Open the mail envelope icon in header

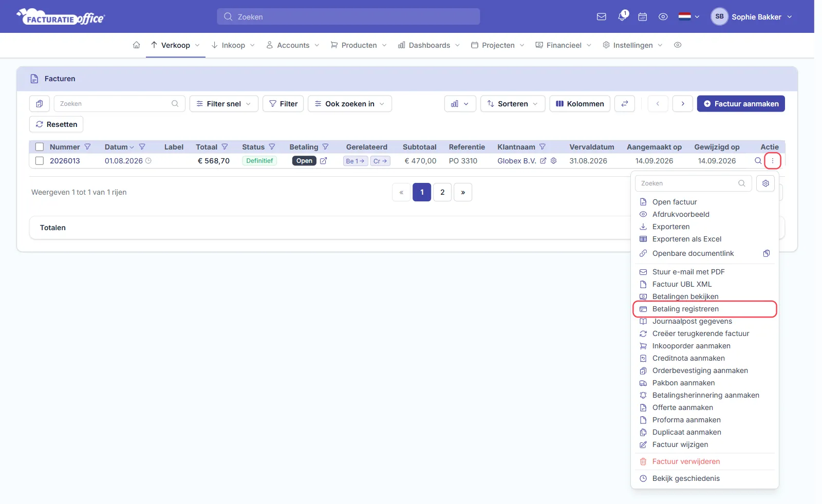(x=601, y=17)
